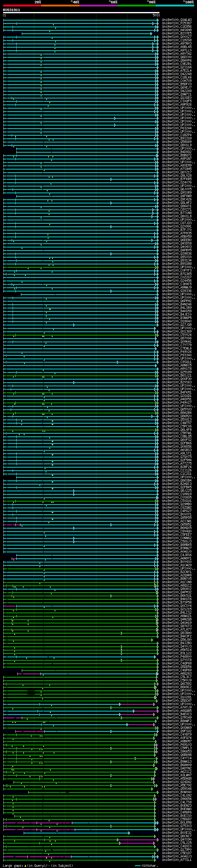The image size is (197, 868).
Task: Select the label UniRef100_C9E2R1
Action: click(x=177, y=64)
